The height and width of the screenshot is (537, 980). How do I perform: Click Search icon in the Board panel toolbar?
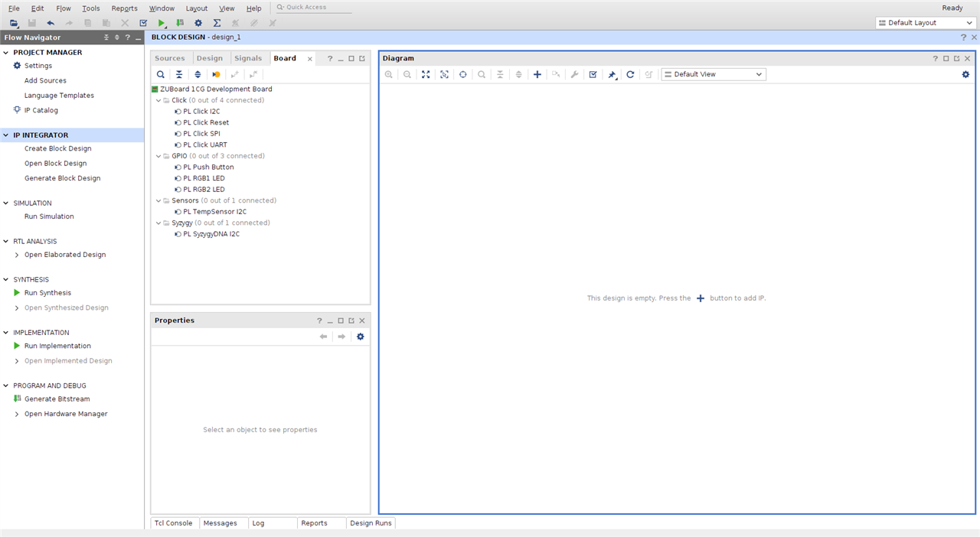161,74
